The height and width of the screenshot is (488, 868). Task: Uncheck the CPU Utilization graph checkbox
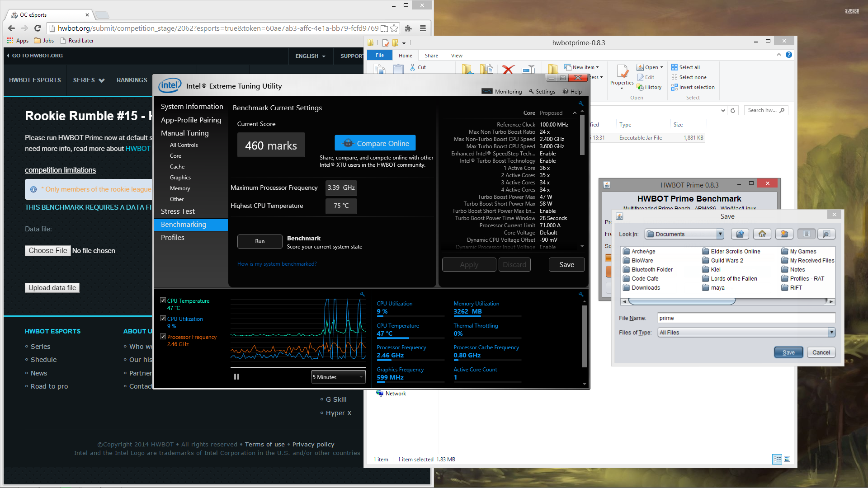point(163,319)
